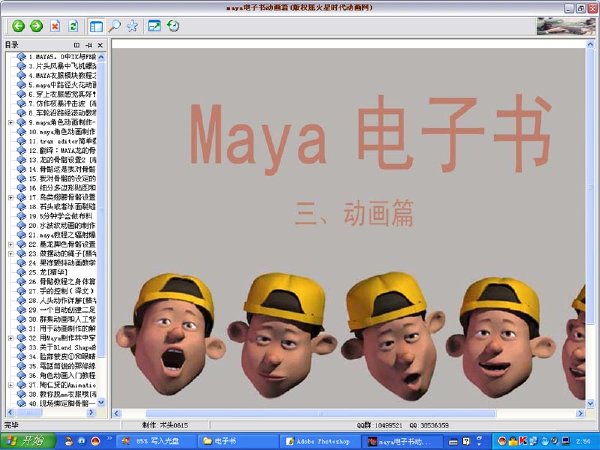Viewport: 600px width, 450px height.
Task: Select chapter 13 龙的骨骼设置2
Action: 62,160
